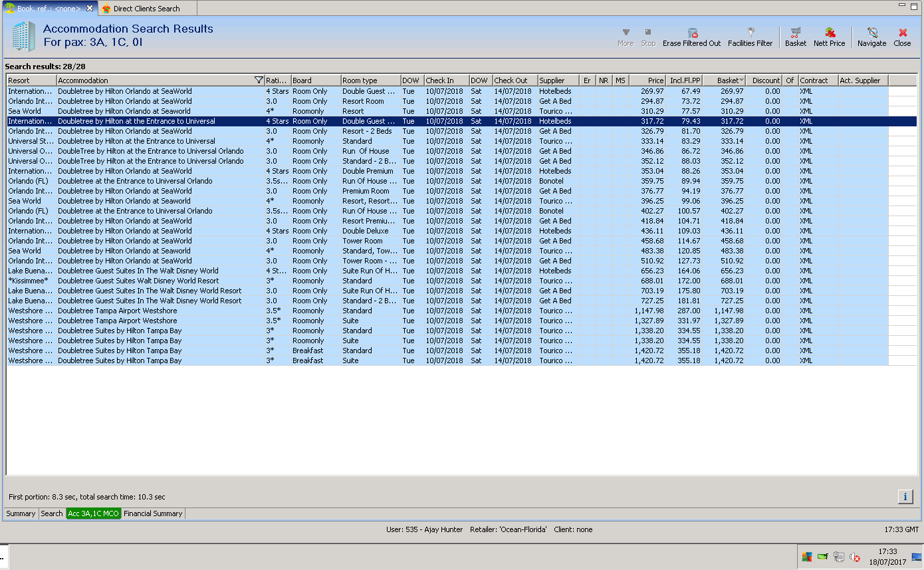Screen dimensions: 924x570
Task: Sort by the Price column header
Action: pyautogui.click(x=647, y=80)
